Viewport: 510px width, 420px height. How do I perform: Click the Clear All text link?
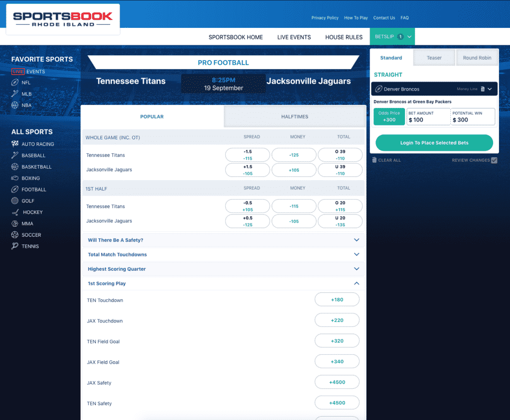pos(389,160)
